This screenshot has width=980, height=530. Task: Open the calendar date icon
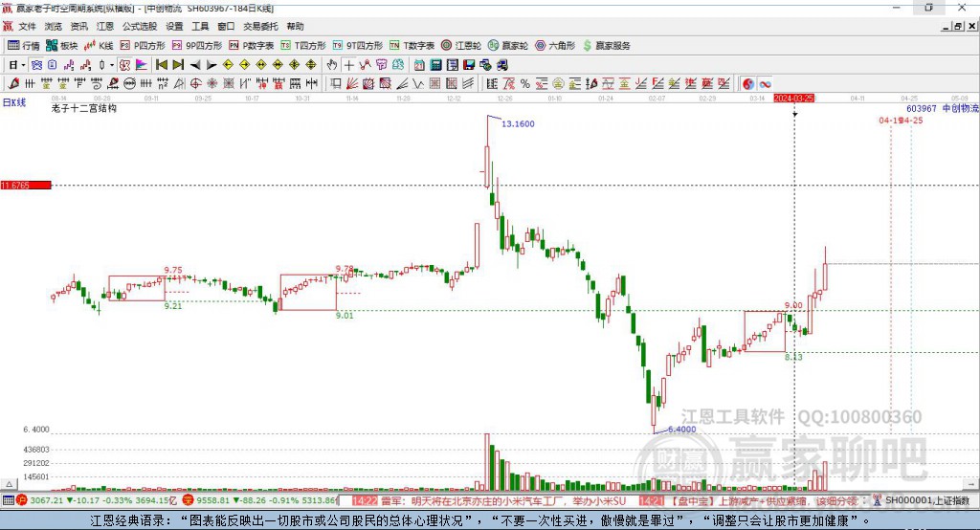click(x=419, y=65)
